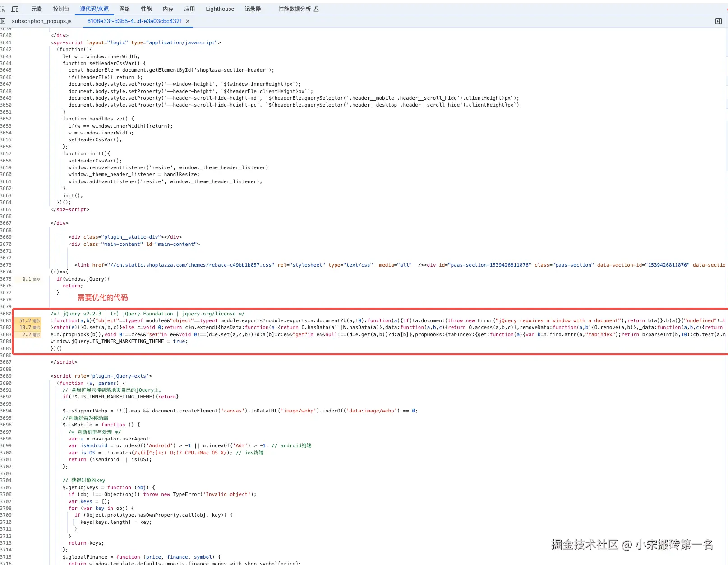Click line number 3681 in the gutter
The image size is (728, 565).
tap(6, 321)
